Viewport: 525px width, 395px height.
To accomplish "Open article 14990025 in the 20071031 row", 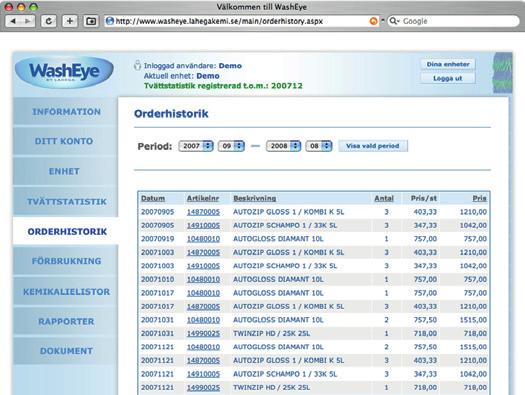I will 203,333.
